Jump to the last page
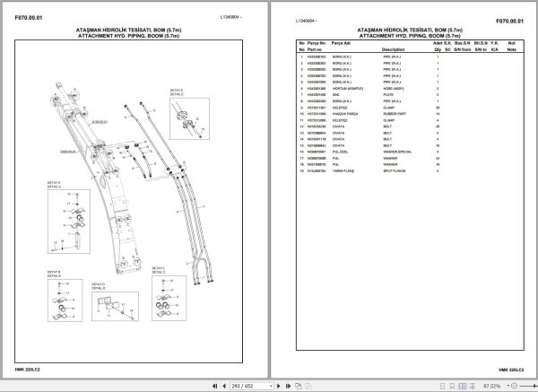 [288, 386]
